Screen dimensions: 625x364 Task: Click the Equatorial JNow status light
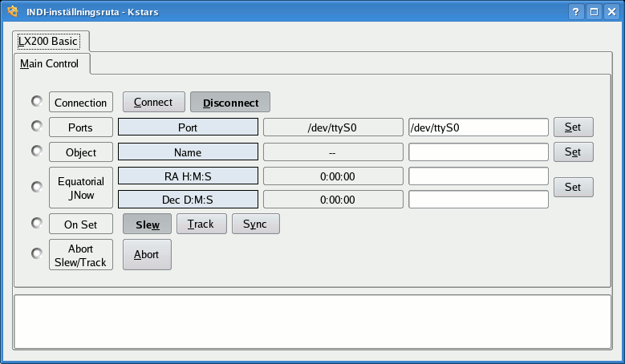36,187
